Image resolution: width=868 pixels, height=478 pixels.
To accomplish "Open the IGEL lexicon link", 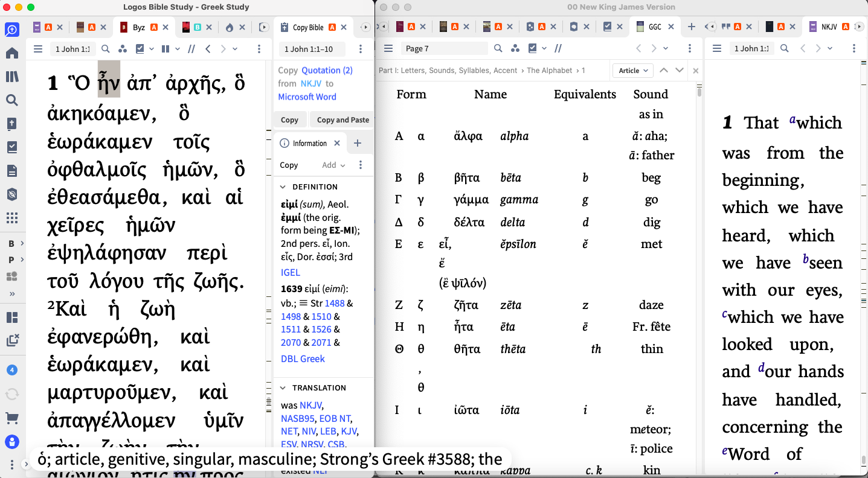I will pyautogui.click(x=291, y=273).
